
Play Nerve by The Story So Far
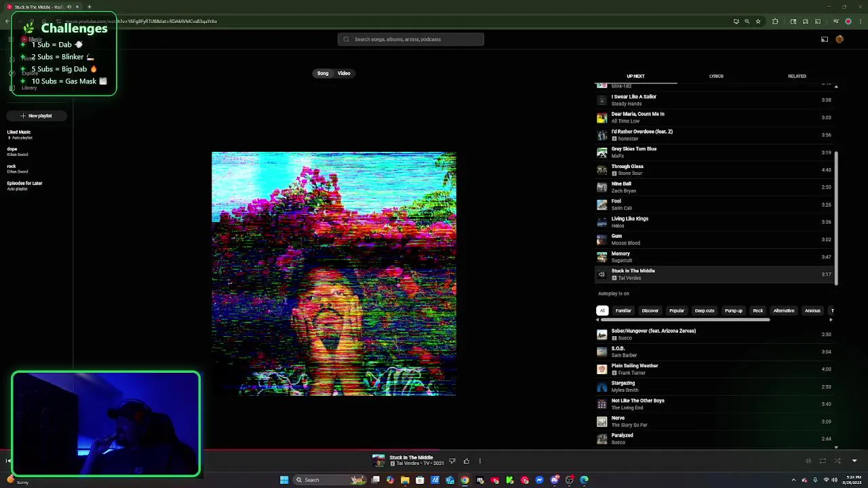pyautogui.click(x=713, y=422)
